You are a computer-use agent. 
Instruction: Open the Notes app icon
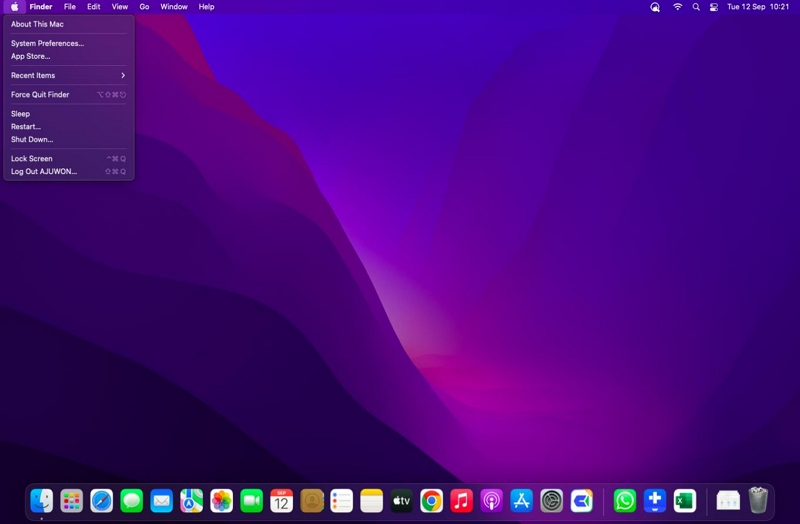point(371,501)
